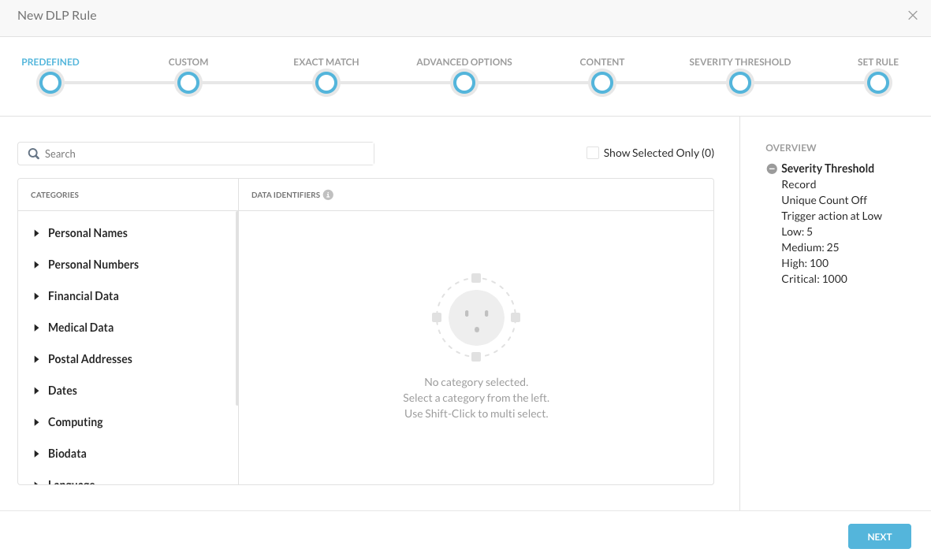
Task: Click the search magnifier icon
Action: click(34, 154)
